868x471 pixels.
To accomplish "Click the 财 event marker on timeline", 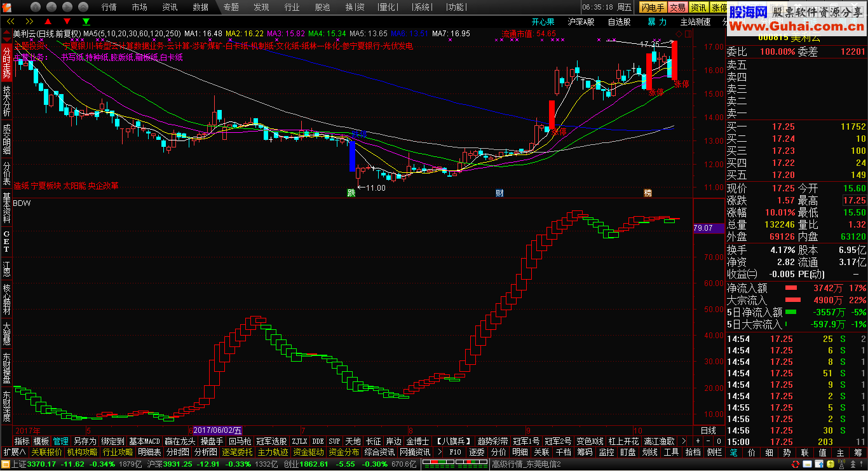I will tap(499, 193).
